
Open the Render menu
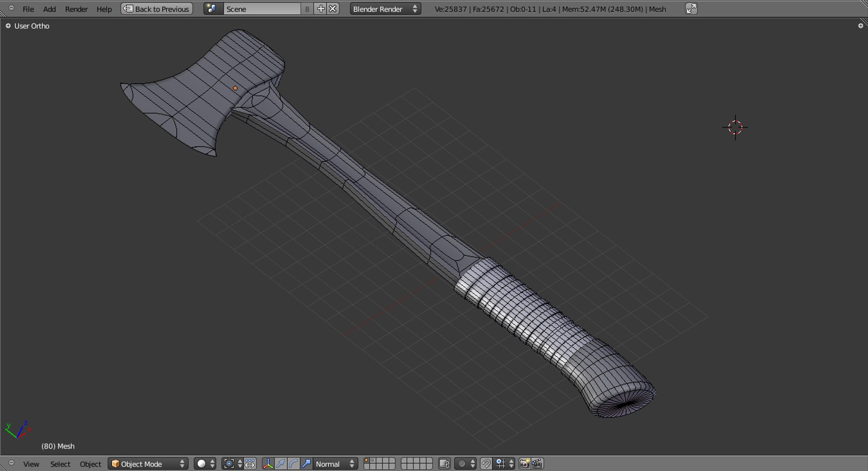pos(76,9)
